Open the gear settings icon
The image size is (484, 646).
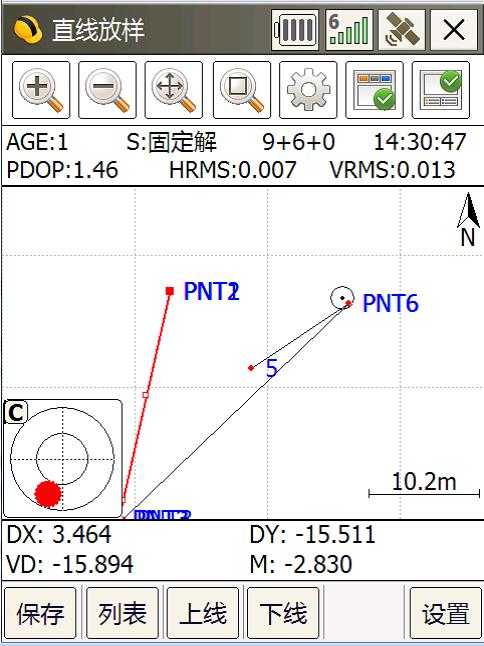(308, 90)
